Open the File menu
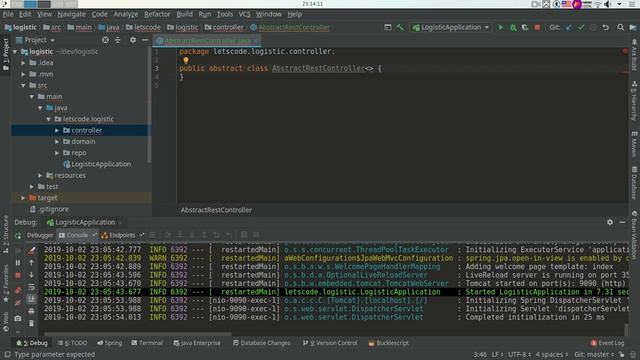The width and height of the screenshot is (640, 360). tap(8, 14)
